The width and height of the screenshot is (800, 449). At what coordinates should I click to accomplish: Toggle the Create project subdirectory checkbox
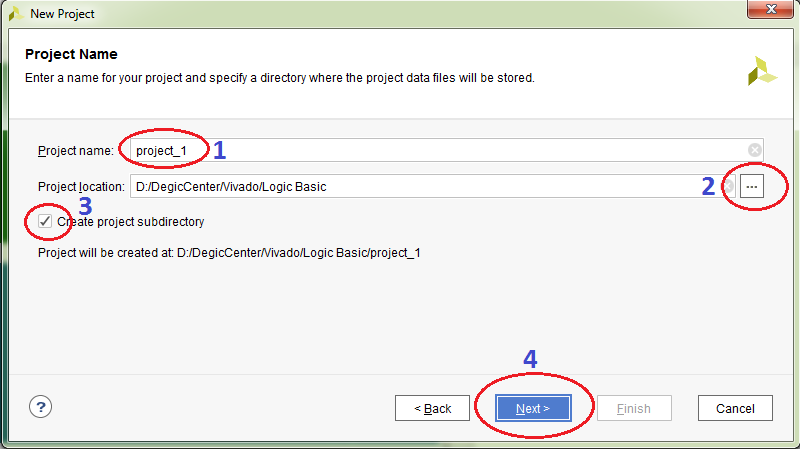tap(45, 221)
